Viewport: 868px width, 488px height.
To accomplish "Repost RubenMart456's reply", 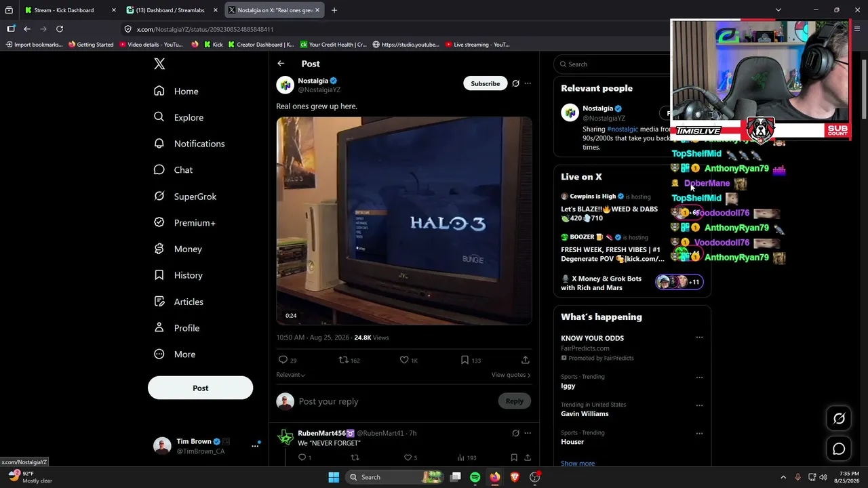I will click(354, 457).
